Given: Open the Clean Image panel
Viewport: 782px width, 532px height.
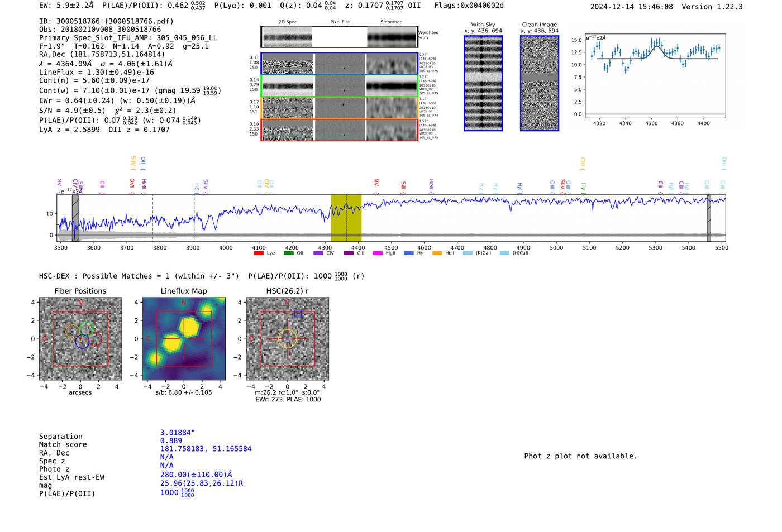Looking at the screenshot, I should pyautogui.click(x=540, y=83).
